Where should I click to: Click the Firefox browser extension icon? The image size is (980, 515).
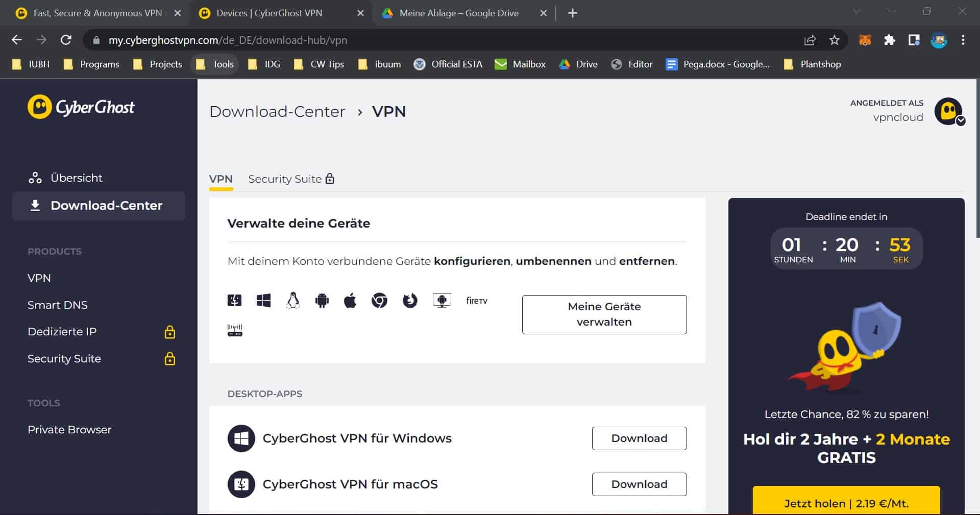(x=410, y=300)
